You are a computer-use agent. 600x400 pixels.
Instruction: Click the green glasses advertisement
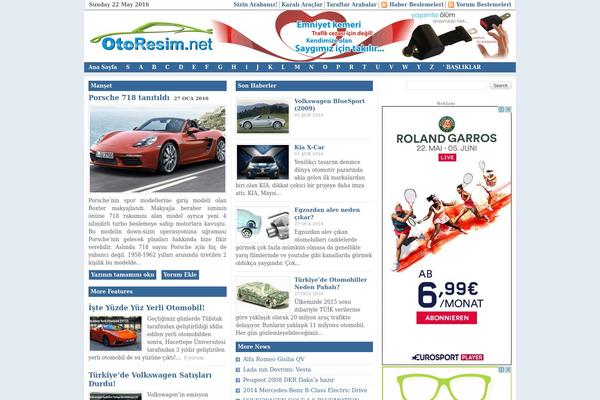tap(447, 384)
